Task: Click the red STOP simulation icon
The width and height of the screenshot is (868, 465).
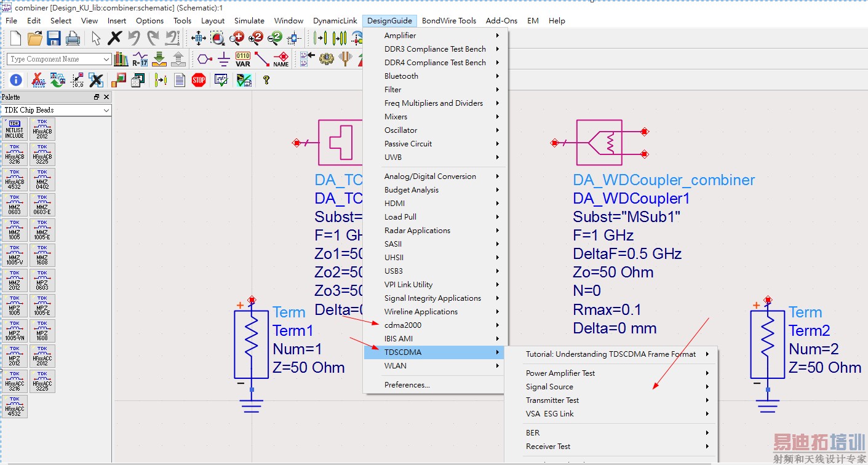Action: tap(198, 80)
